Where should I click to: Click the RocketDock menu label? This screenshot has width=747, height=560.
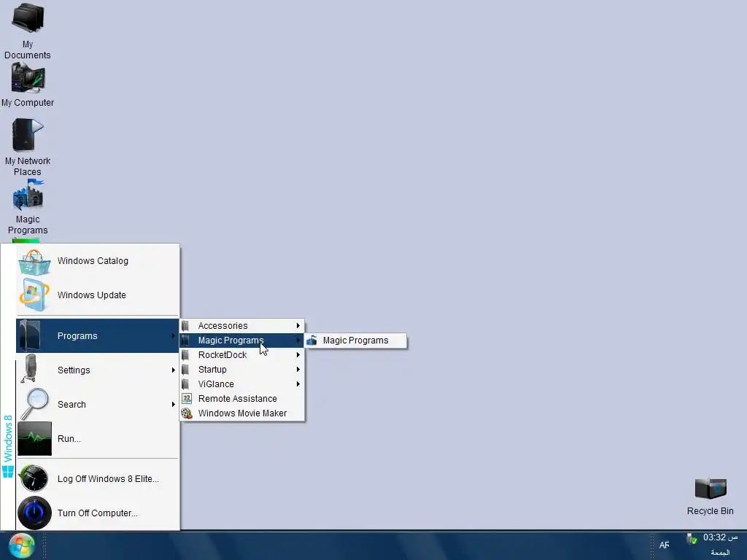[222, 355]
